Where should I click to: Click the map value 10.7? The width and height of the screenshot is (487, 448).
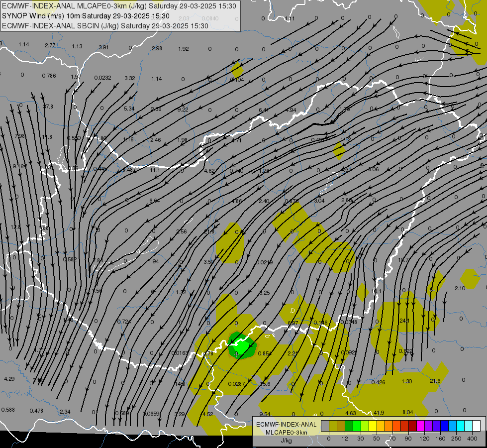(x=403, y=260)
